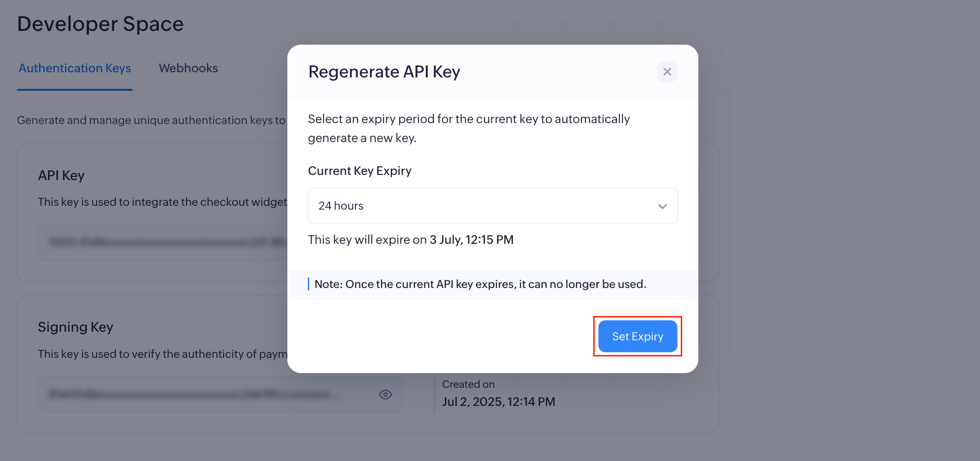Click the checkout widget description text
The image size is (980, 461).
click(x=162, y=202)
